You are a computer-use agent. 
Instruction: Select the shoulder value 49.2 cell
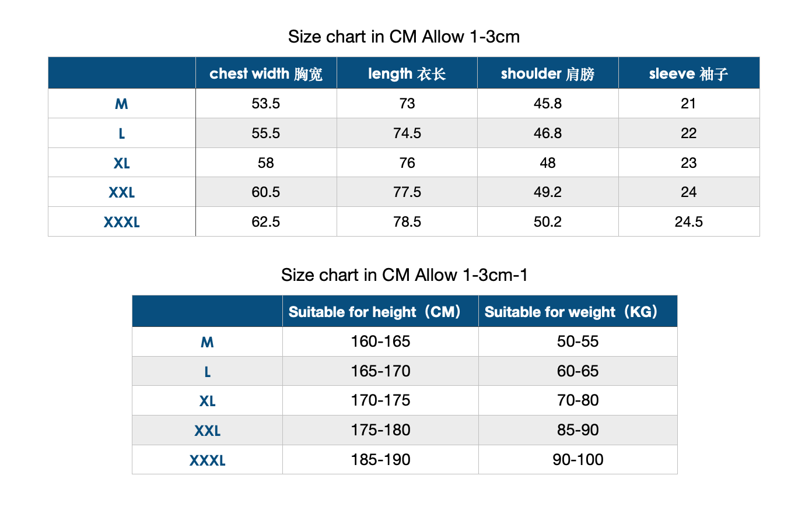548,192
